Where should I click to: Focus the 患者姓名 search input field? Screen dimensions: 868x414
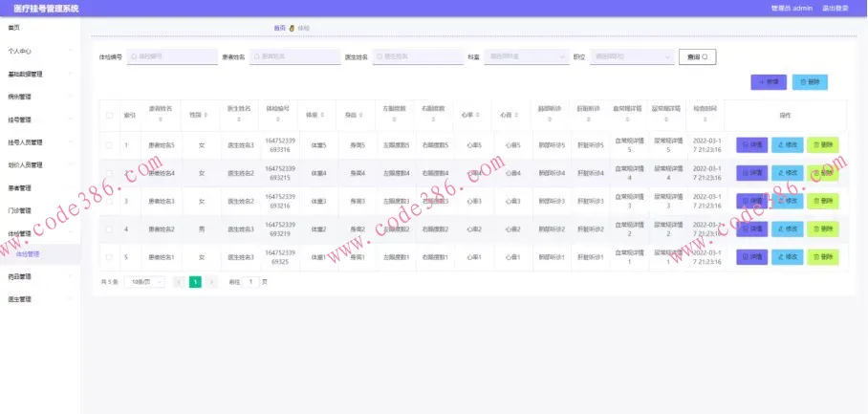click(295, 56)
